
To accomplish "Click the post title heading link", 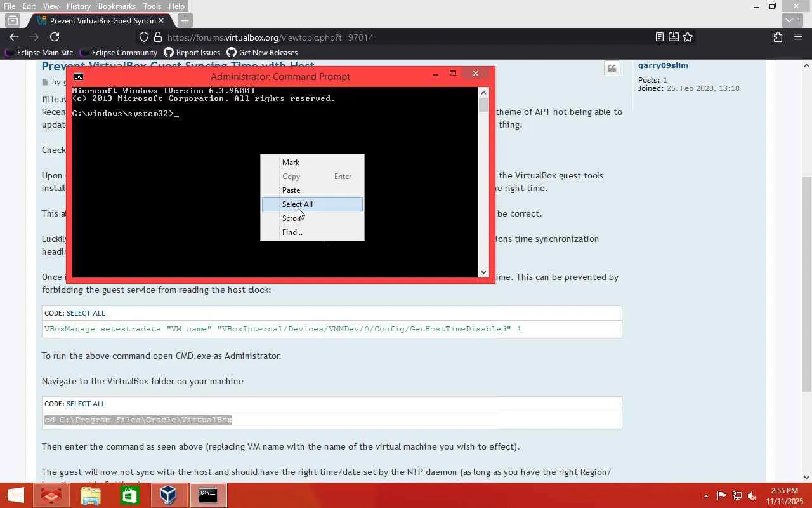I will pyautogui.click(x=178, y=65).
